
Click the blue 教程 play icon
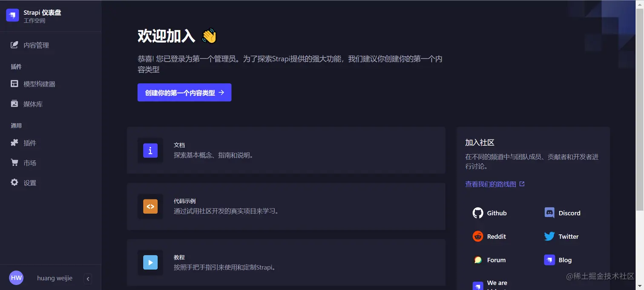pos(150,262)
